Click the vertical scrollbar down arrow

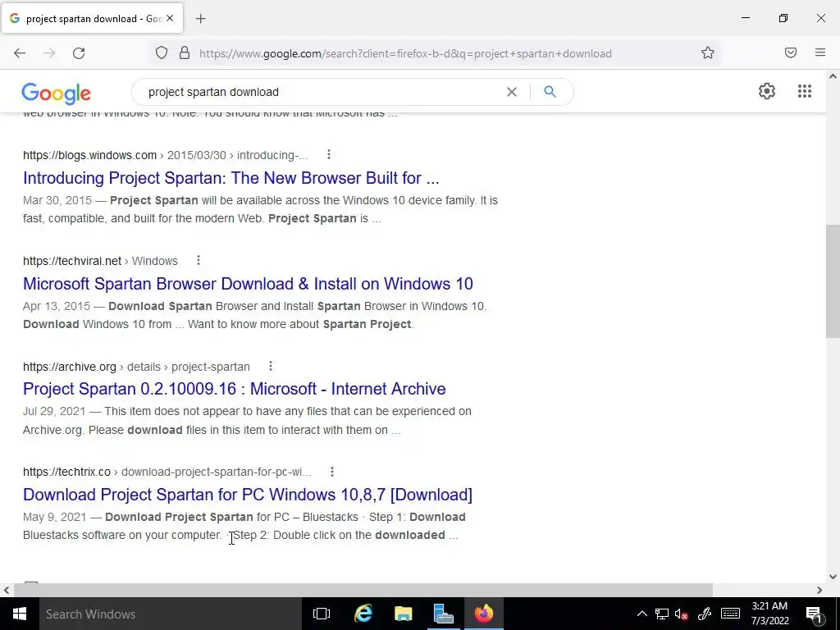coord(833,577)
